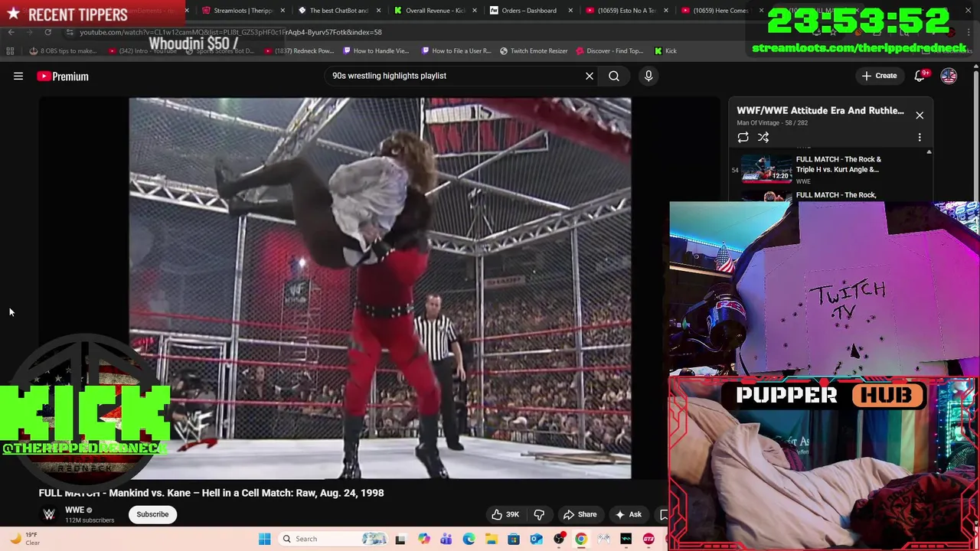Open Twitch Emote Resizer bookmark
The image size is (980, 551).
pyautogui.click(x=534, y=51)
